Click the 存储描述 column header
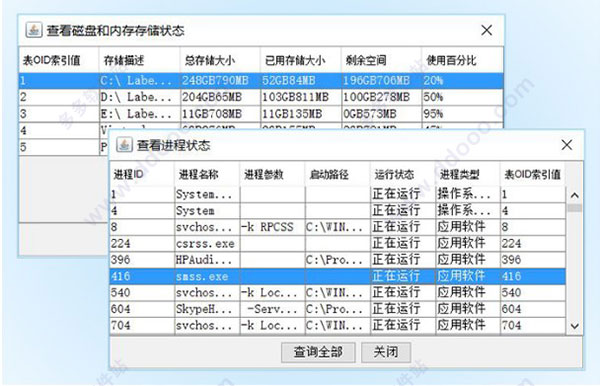Screen dimensions: 600x386 pyautogui.click(x=139, y=60)
